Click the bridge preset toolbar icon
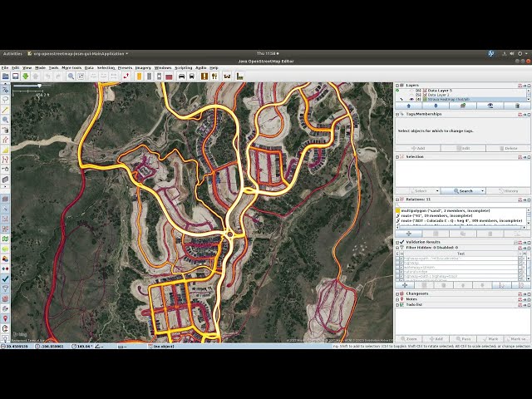The width and height of the screenshot is (532, 399). (227, 76)
